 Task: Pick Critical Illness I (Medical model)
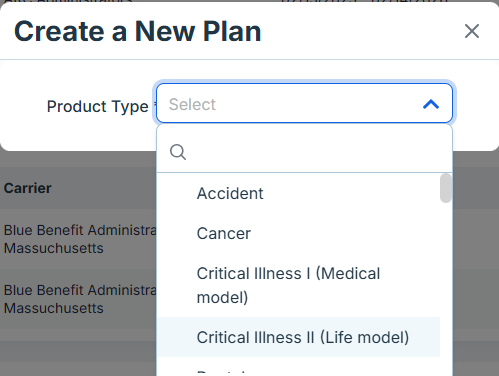pos(298,285)
